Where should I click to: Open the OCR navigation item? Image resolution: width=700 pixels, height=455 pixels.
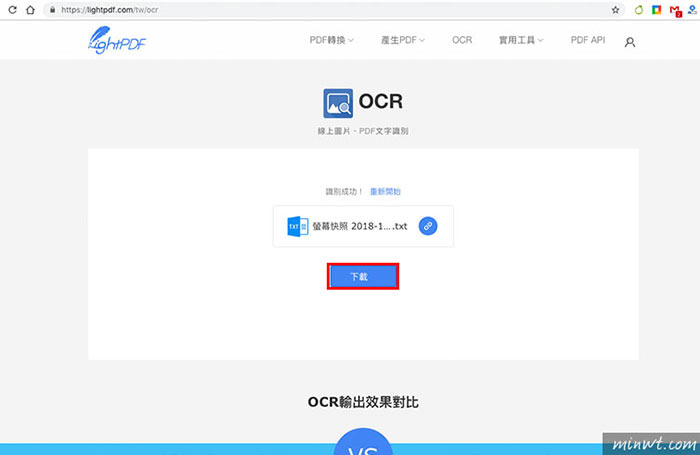pos(462,40)
